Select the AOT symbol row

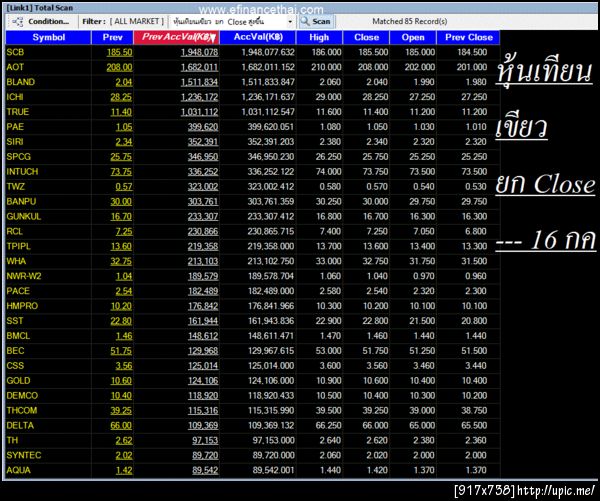[x=253, y=67]
